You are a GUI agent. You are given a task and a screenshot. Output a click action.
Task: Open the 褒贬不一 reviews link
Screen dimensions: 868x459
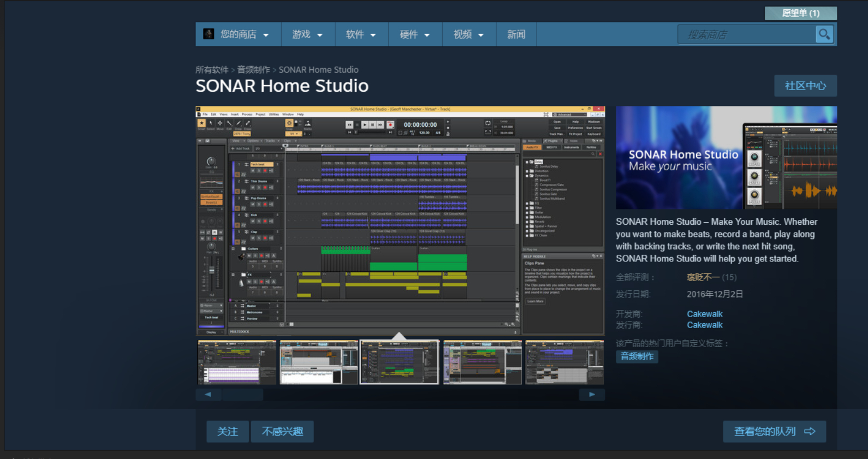click(703, 277)
